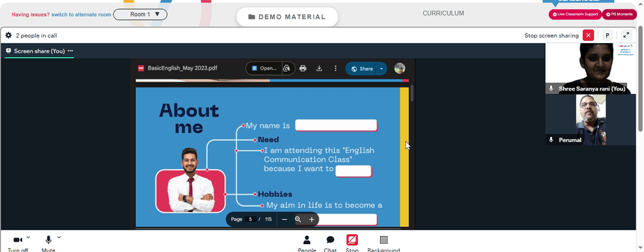Edit page number field showing 5
The image size is (644, 252).
point(250,219)
